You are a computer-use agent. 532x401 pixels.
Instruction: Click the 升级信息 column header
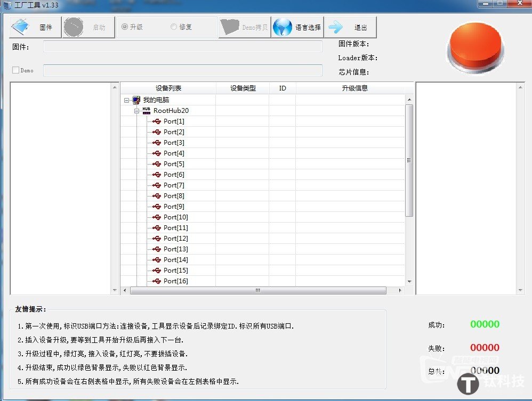[x=354, y=88]
